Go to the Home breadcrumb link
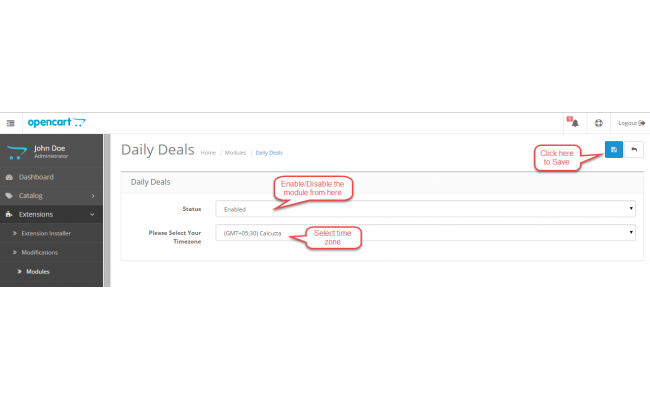 coord(208,153)
